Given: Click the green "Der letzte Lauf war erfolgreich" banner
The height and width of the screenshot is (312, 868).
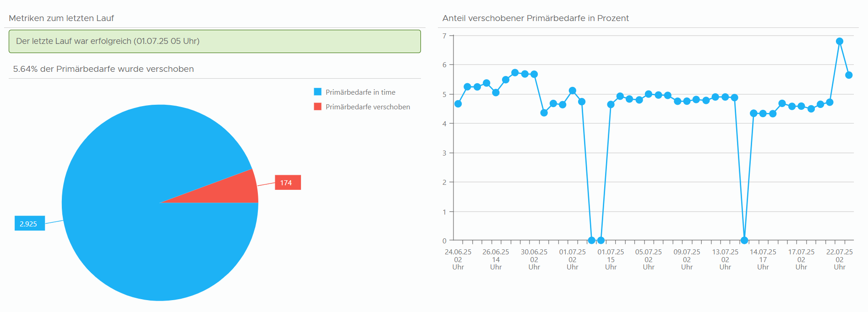Looking at the screenshot, I should (x=214, y=41).
